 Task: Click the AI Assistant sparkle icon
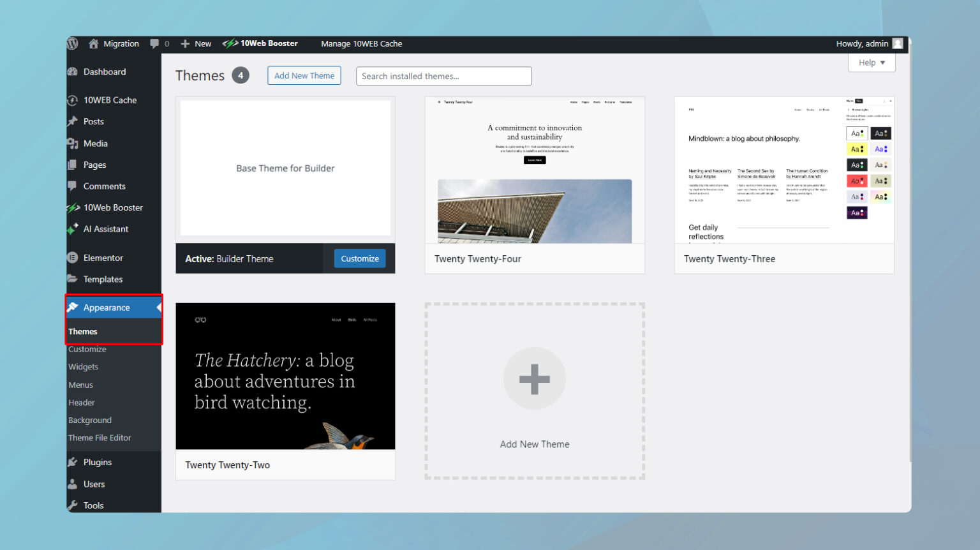73,229
